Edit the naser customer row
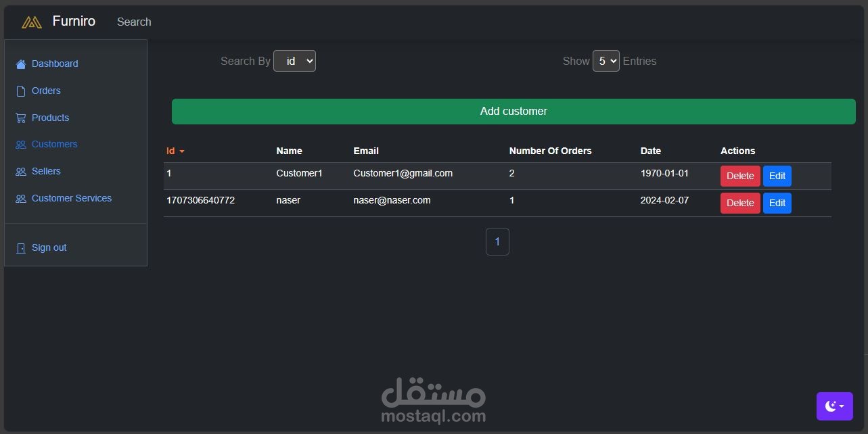Image resolution: width=868 pixels, height=434 pixels. pyautogui.click(x=777, y=203)
